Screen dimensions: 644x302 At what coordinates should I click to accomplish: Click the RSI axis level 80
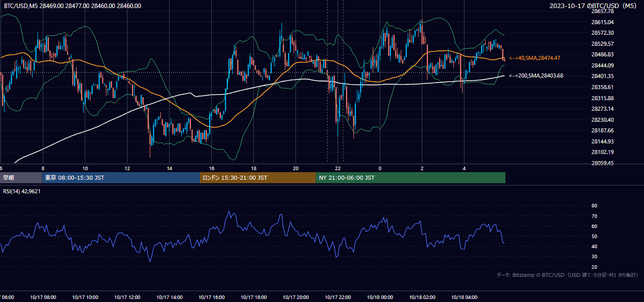tap(594, 206)
